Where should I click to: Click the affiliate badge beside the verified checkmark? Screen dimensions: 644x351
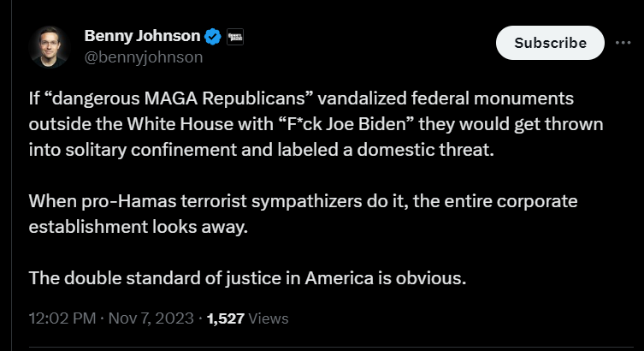[x=237, y=37]
